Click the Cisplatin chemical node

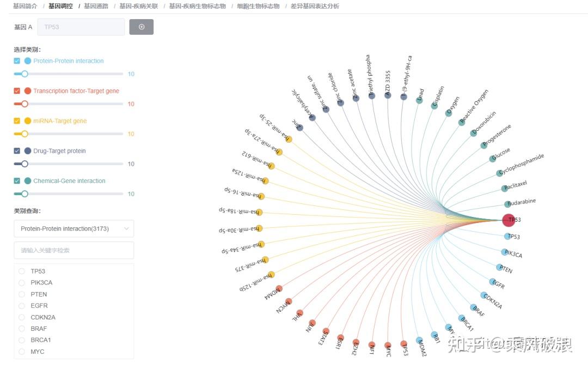pyautogui.click(x=434, y=106)
